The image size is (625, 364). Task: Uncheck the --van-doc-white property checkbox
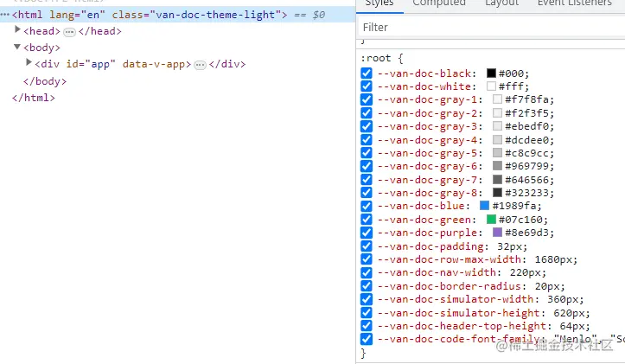click(367, 86)
